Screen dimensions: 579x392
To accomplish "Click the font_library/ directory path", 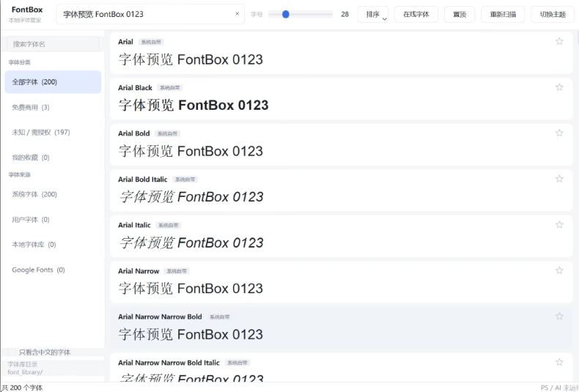I will coord(25,372).
